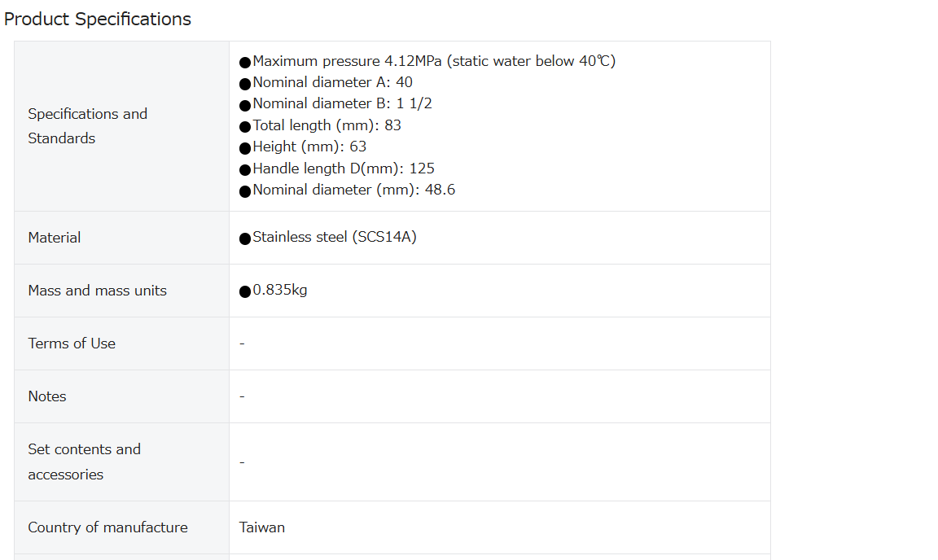Screen dimensions: 938x560
Task: Click the Maximum pressure 4.12MPa line
Action: 427,61
